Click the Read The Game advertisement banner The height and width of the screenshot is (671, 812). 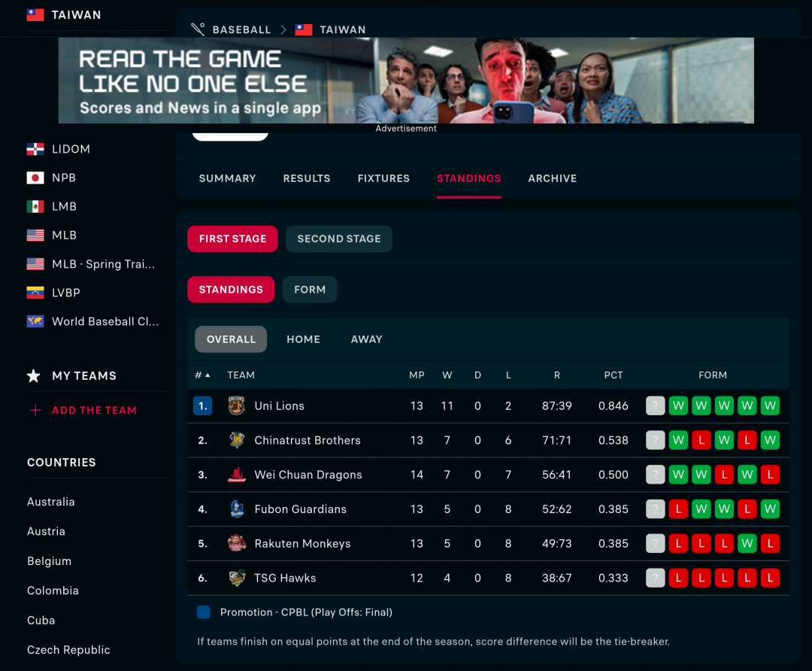pos(406,80)
